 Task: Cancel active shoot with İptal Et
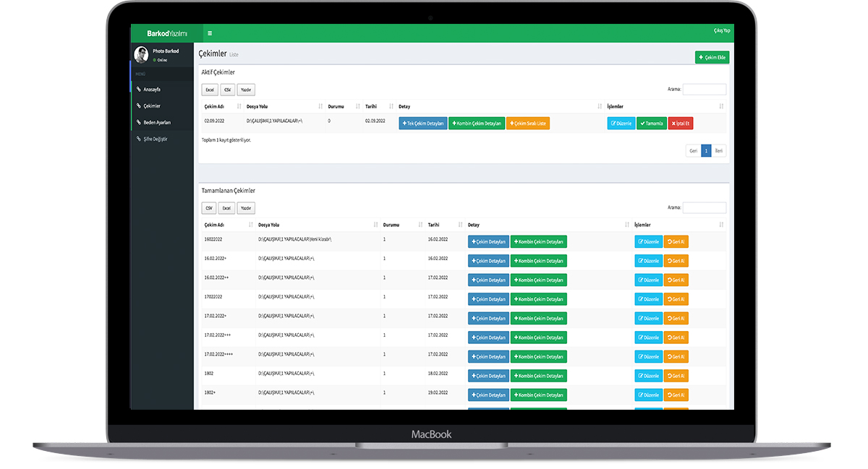[x=680, y=124]
